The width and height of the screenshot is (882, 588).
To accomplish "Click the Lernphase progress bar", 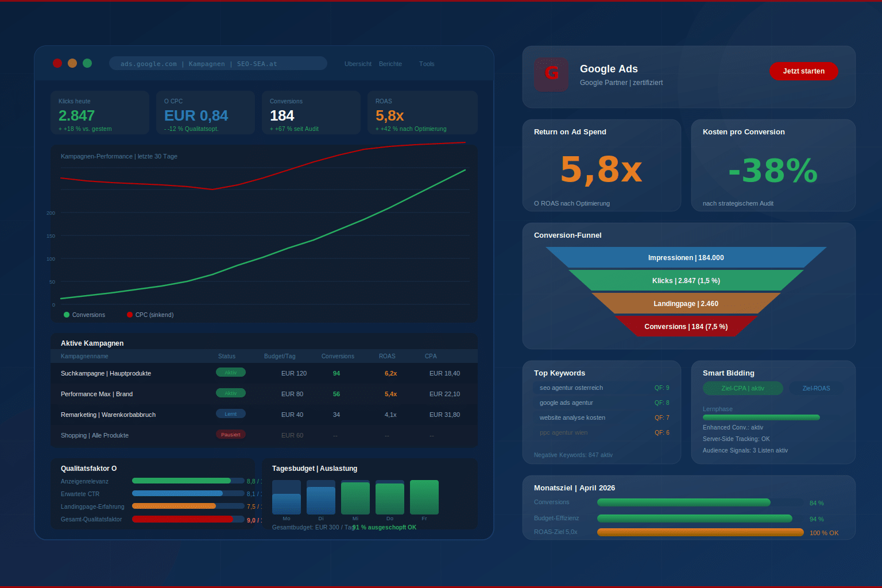I will click(761, 417).
